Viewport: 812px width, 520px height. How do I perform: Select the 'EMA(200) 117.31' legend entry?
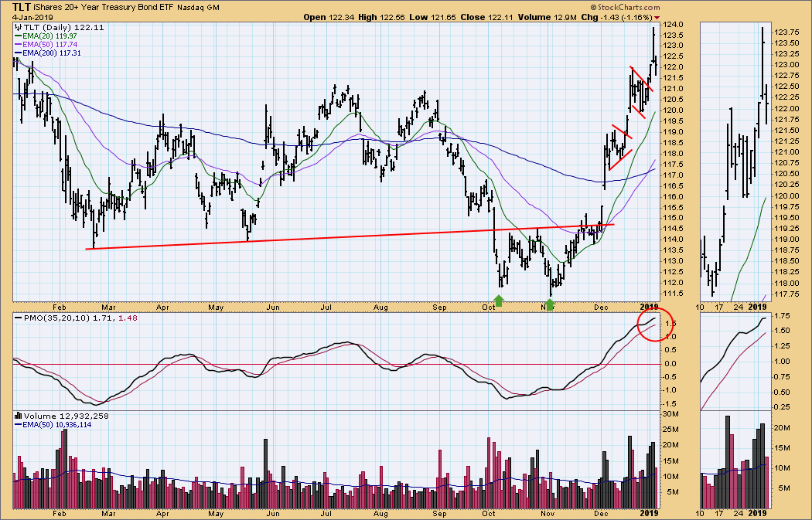tap(48, 53)
